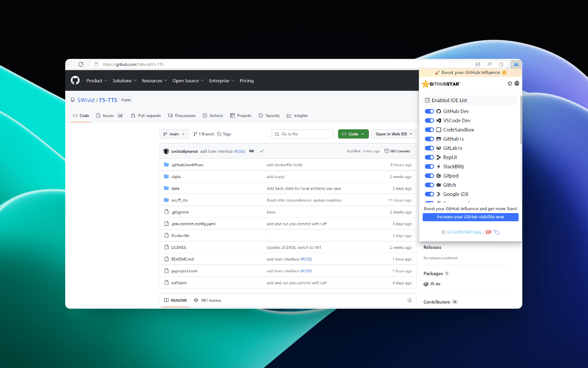
Task: Expand the Product menu
Action: [x=97, y=80]
